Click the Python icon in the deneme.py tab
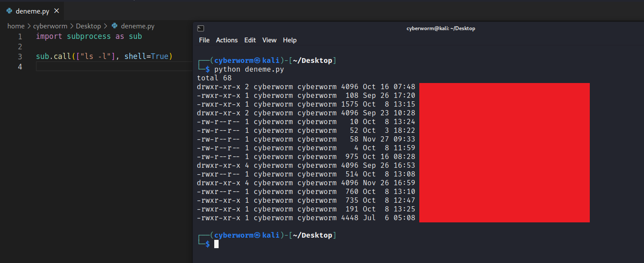 point(9,11)
